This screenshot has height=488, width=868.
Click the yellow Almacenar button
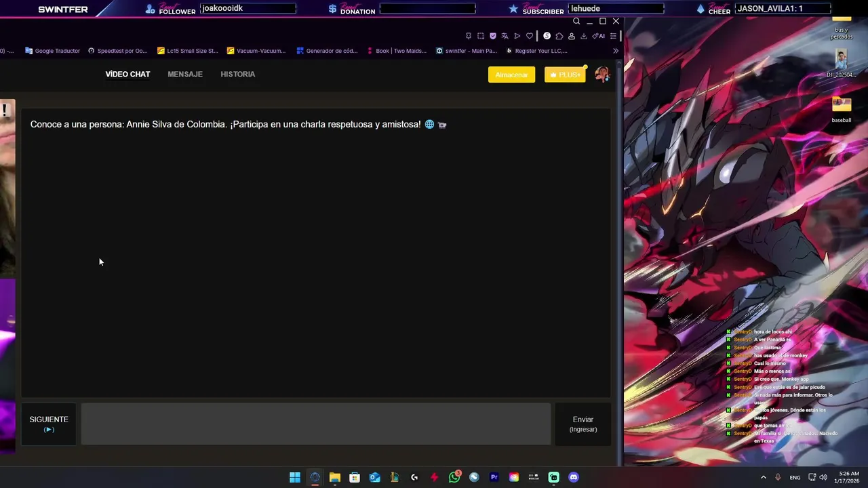tap(511, 75)
